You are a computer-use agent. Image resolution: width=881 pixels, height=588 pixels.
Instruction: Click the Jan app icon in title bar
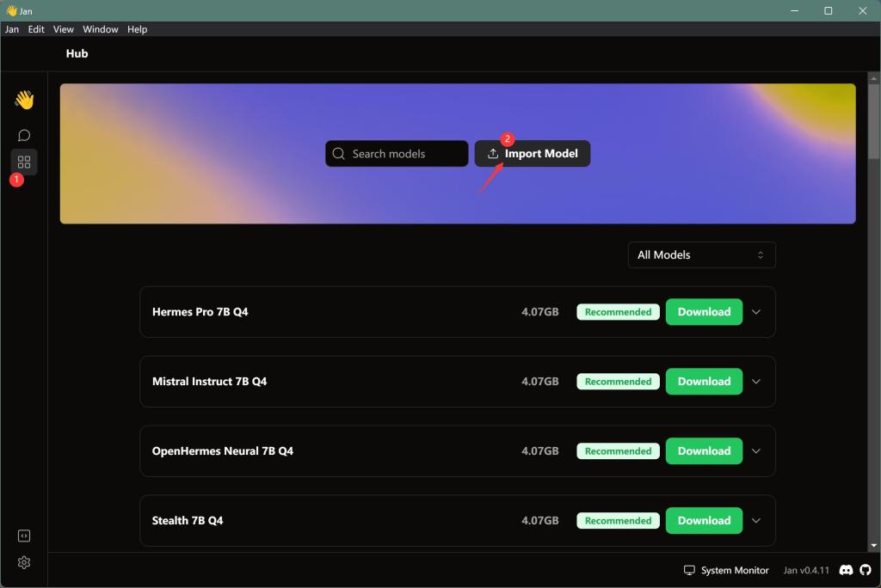11,10
